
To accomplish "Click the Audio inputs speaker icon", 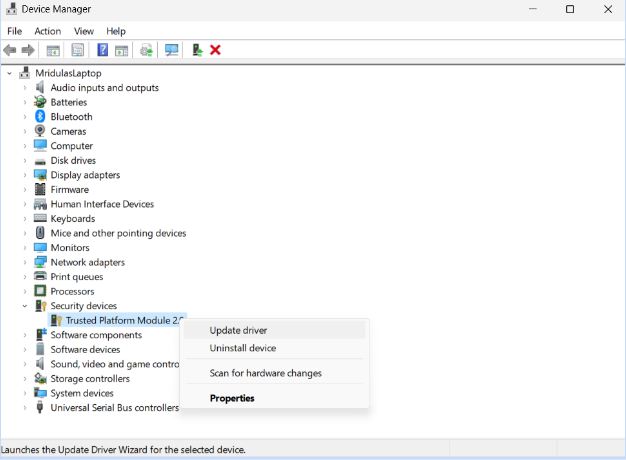I will [x=40, y=87].
